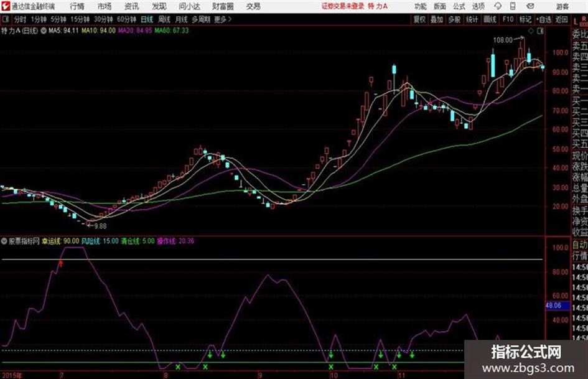Viewport: 588px width, 379px height.
Task: Open the 发现 menu
Action: 159,6
